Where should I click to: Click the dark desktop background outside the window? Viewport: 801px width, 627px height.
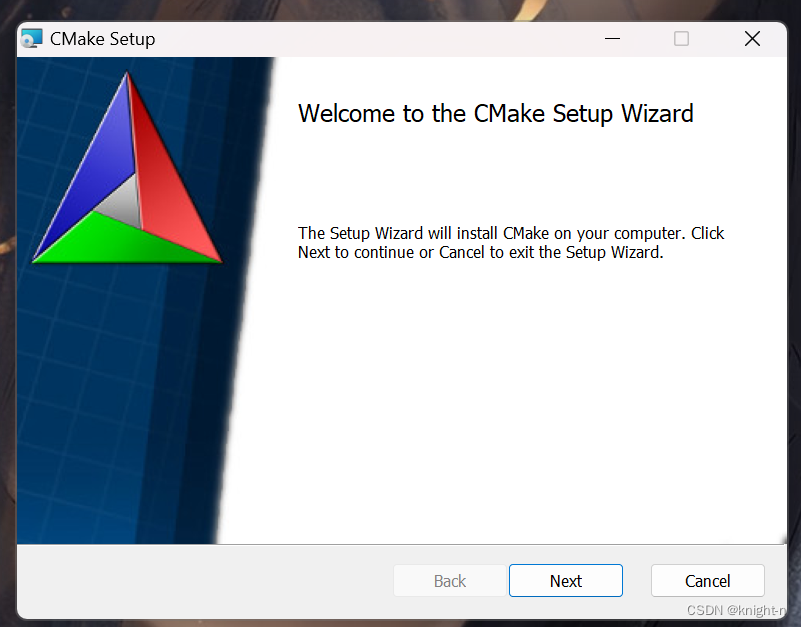click(8, 300)
